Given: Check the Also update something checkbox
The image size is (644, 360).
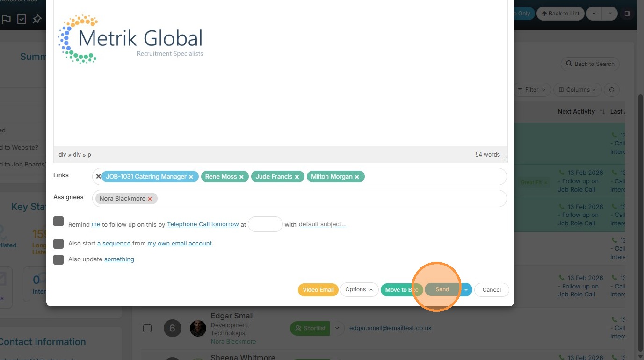Looking at the screenshot, I should (x=58, y=259).
